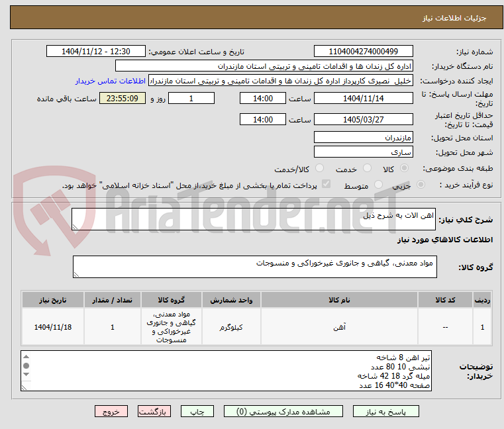Image resolution: width=504 pixels, height=429 pixels.
Task: Click the 'خروج' exit button
Action: tap(111, 411)
